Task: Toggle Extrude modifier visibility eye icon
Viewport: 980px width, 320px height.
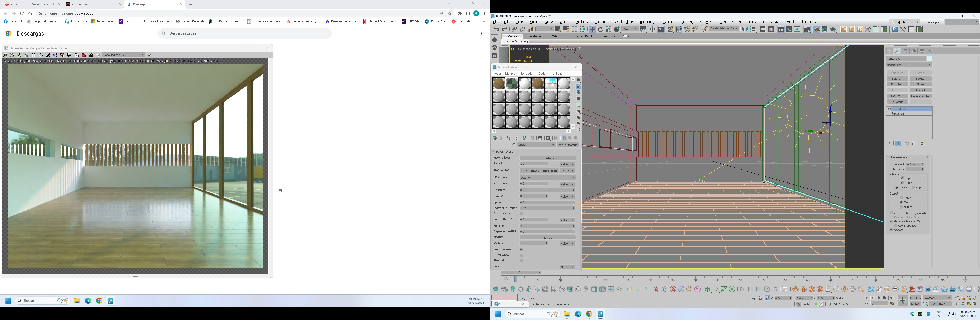Action: click(x=889, y=109)
